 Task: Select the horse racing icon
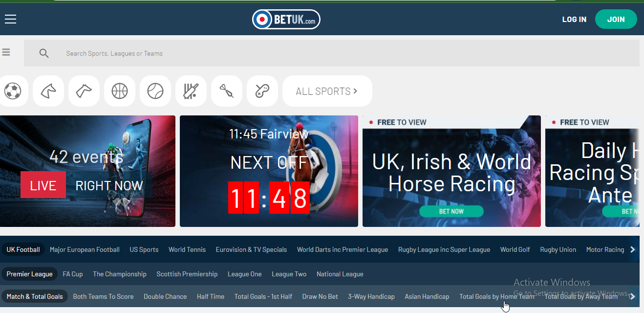point(48,91)
